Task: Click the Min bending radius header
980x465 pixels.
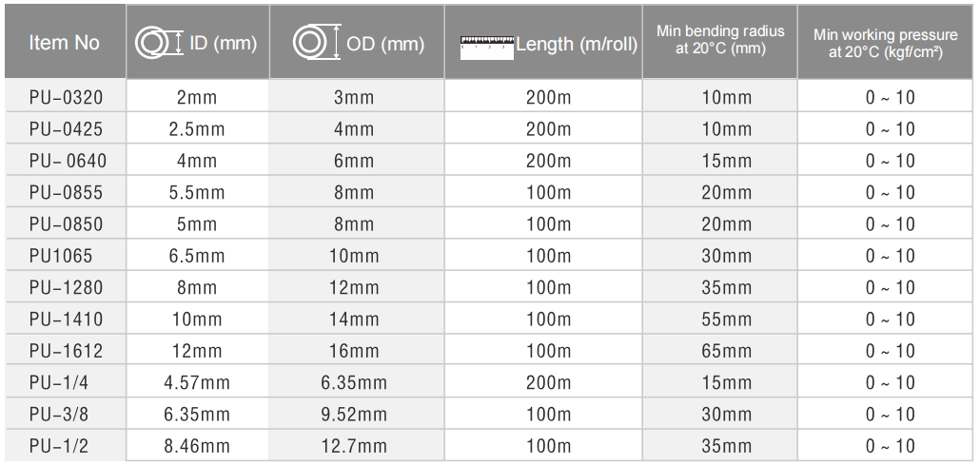Action: pyautogui.click(x=720, y=40)
